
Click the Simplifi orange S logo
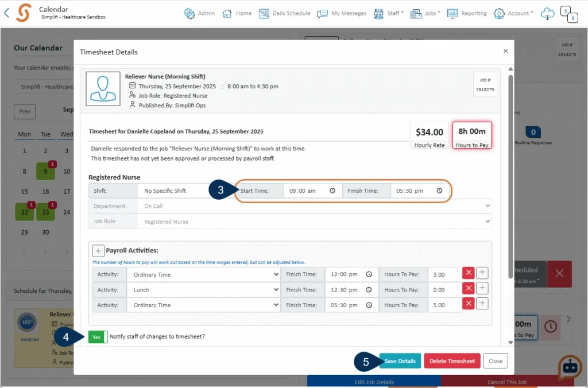pos(24,13)
